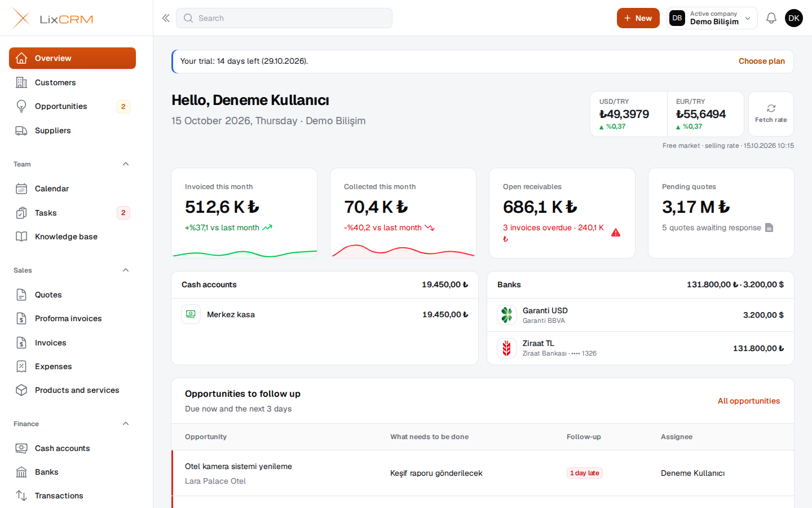
Task: Click the Products and services box icon
Action: 21,390
